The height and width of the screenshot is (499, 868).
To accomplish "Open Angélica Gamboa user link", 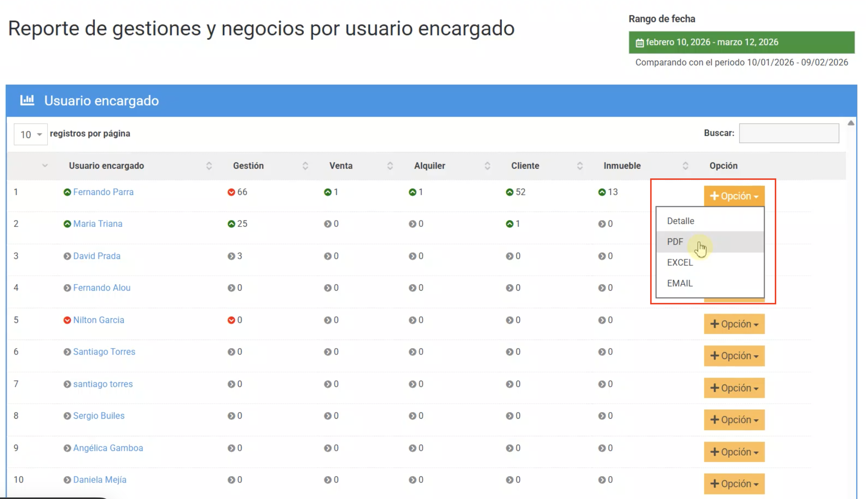I will (x=108, y=448).
